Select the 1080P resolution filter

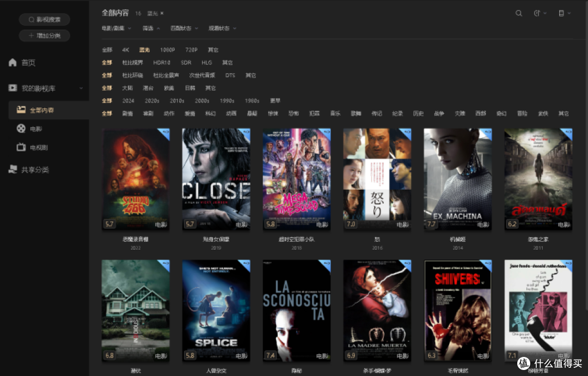click(167, 50)
